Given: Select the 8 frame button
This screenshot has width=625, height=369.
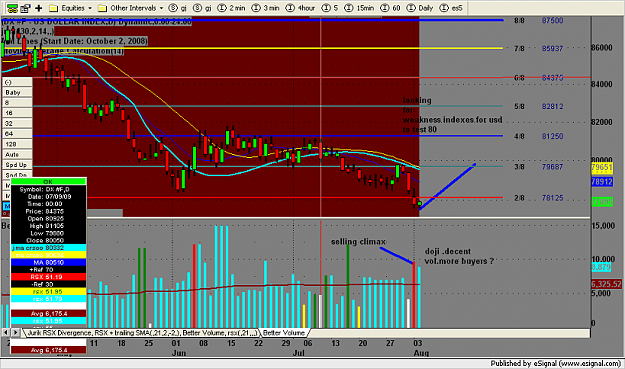Looking at the screenshot, I should (17, 103).
